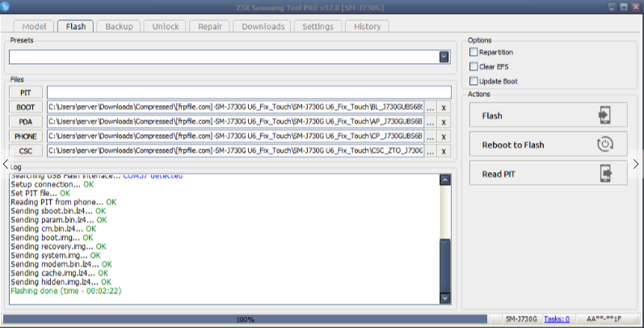Click the Flash phone icon
This screenshot has width=644, height=328.
604,116
